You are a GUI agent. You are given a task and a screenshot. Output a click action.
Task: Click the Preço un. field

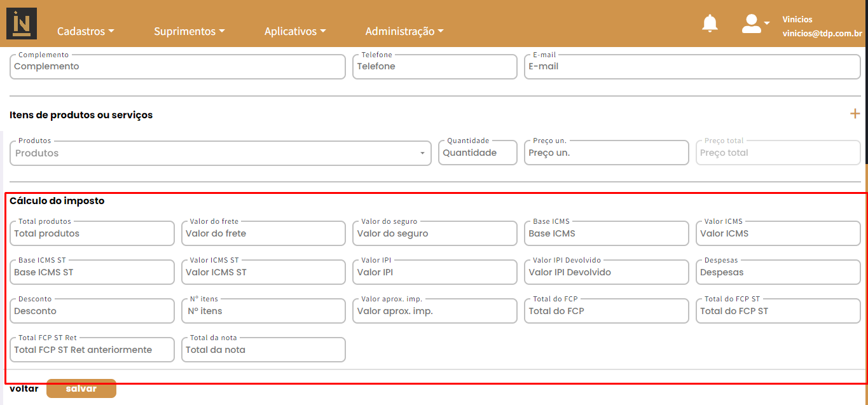pyautogui.click(x=607, y=153)
